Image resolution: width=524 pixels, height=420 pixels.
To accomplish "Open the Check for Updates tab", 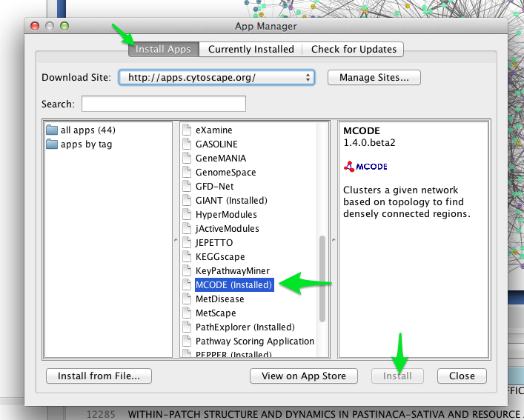I will click(x=354, y=50).
